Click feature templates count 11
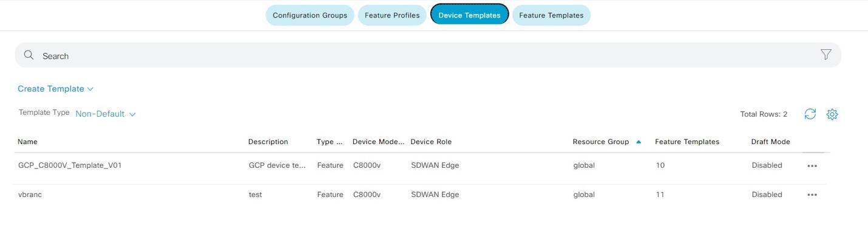The width and height of the screenshot is (868, 245). (x=660, y=195)
